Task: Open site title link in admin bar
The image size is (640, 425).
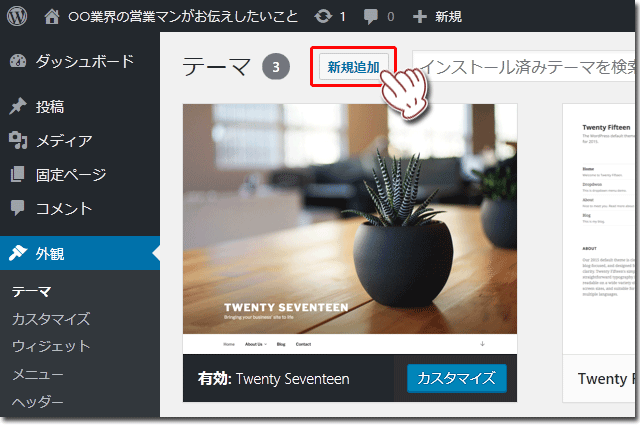Action: 183,17
